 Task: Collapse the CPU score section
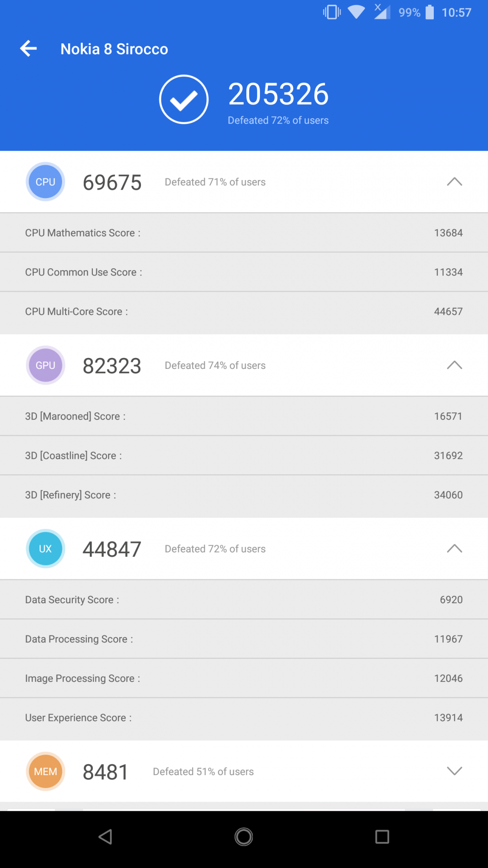(x=454, y=182)
